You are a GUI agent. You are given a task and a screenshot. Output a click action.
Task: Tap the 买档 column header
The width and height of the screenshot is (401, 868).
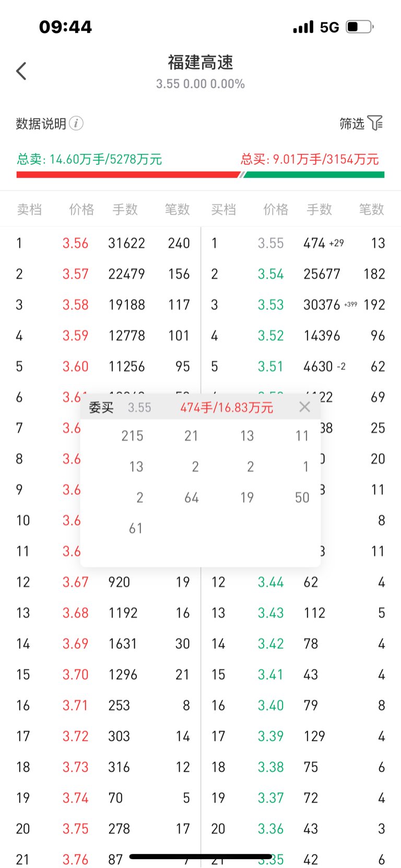(x=223, y=210)
